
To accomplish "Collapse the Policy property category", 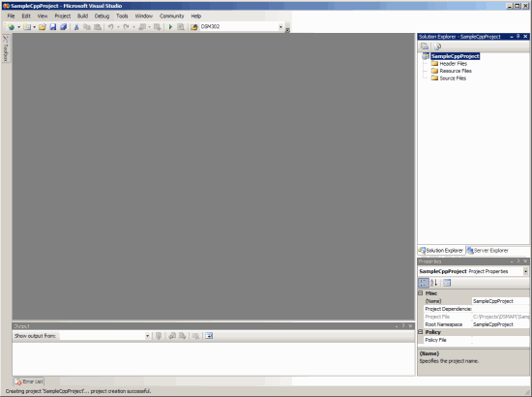I will tap(421, 332).
